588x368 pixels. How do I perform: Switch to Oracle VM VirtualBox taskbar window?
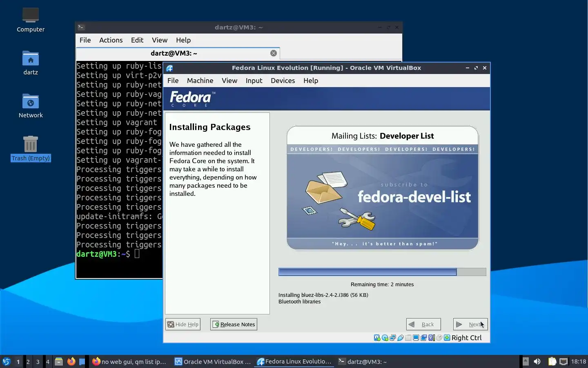pos(212,361)
